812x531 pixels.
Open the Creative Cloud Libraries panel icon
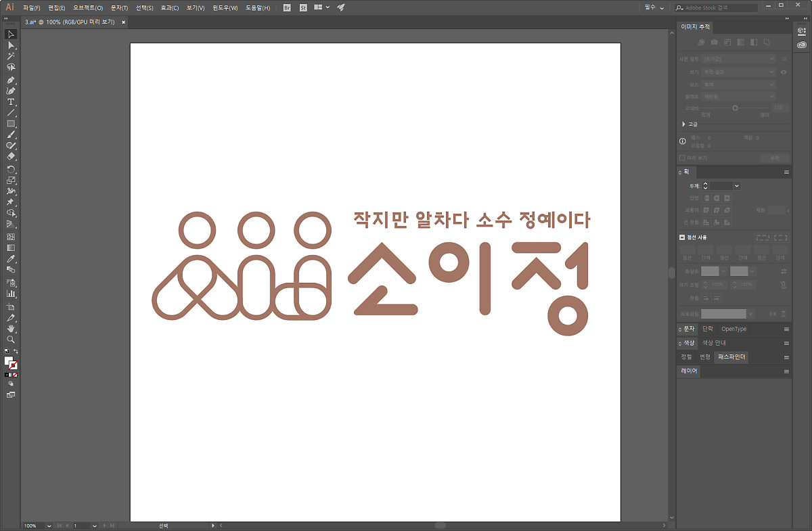pyautogui.click(x=802, y=45)
